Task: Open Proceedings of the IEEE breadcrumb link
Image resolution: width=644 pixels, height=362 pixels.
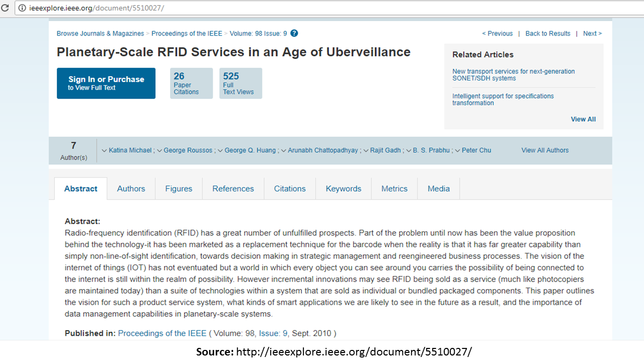Action: point(187,34)
